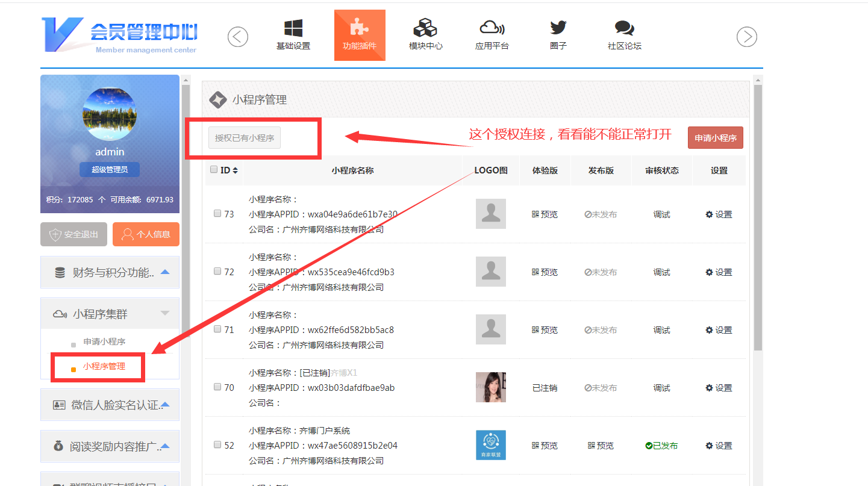Click the right-side vertical scrollbar
868x486 pixels.
758,217
